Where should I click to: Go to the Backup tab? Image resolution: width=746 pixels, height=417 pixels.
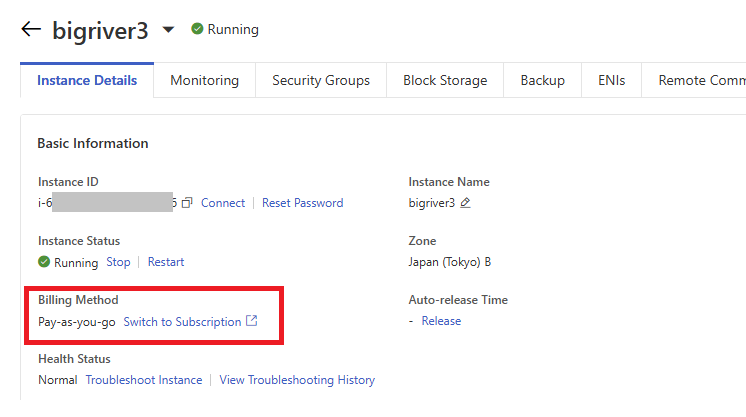[x=542, y=81]
